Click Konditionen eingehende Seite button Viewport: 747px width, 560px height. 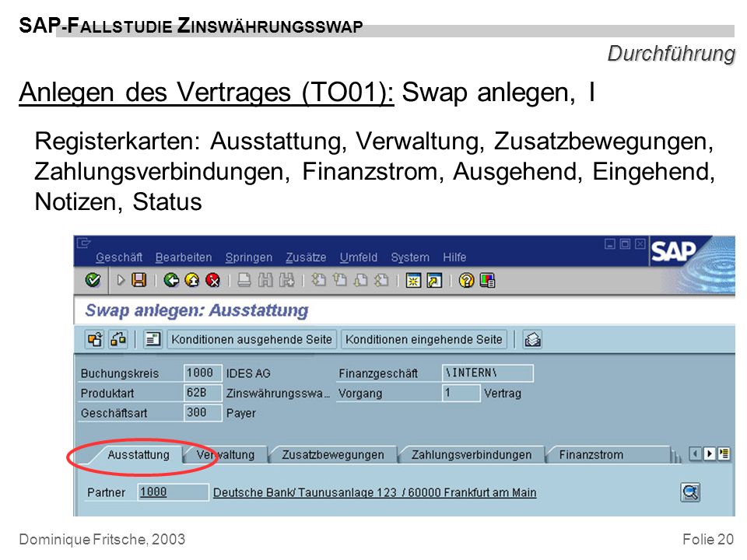(424, 340)
